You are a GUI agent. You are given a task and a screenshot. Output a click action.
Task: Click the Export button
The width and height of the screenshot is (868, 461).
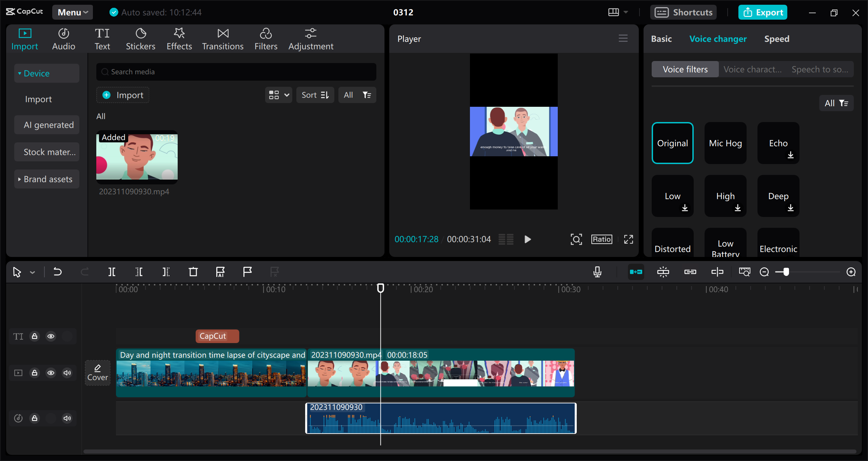tap(763, 12)
